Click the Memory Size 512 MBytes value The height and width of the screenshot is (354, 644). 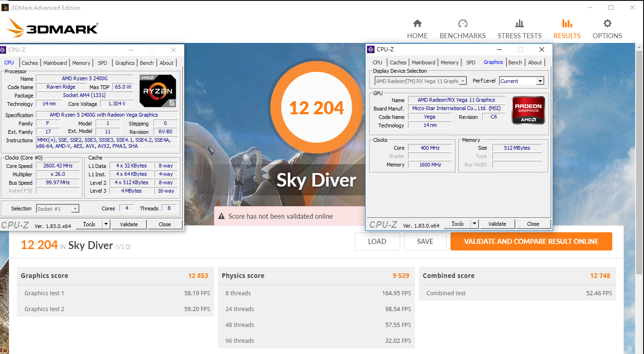click(x=517, y=148)
